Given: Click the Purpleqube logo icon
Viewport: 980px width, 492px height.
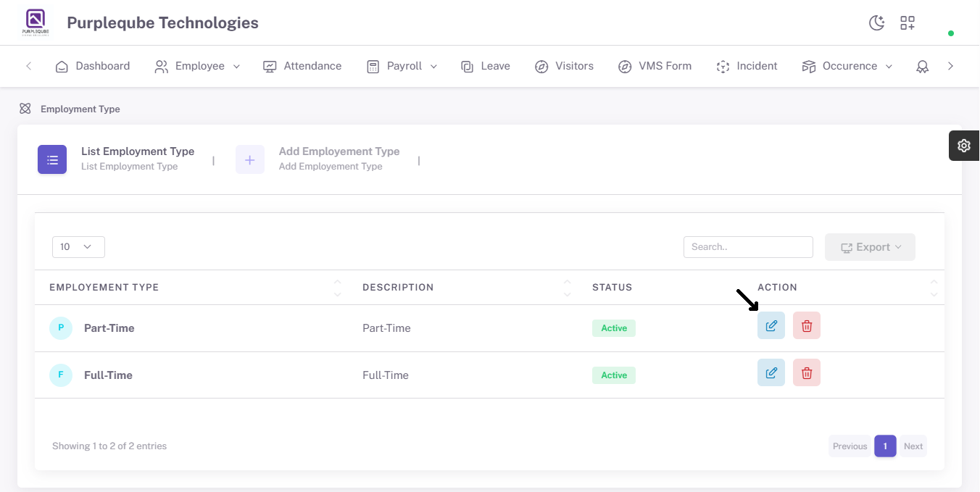Looking at the screenshot, I should (35, 22).
